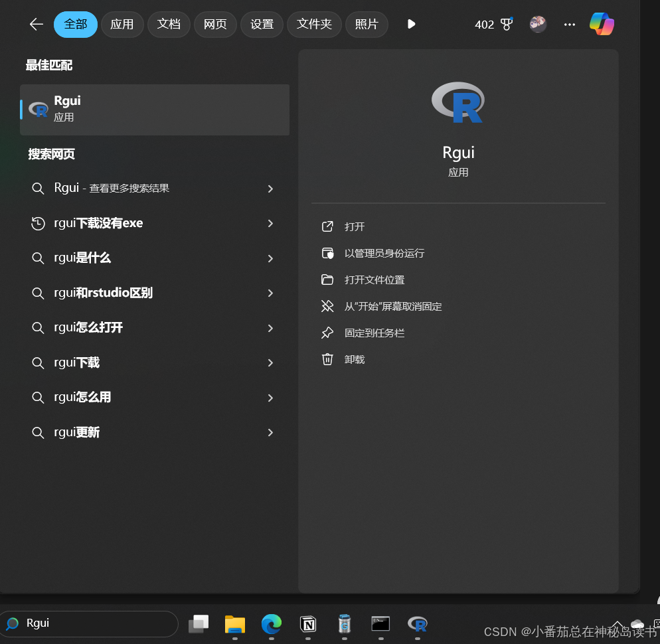This screenshot has width=660, height=644.
Task: Open File Explorer from the taskbar
Action: coord(234,625)
